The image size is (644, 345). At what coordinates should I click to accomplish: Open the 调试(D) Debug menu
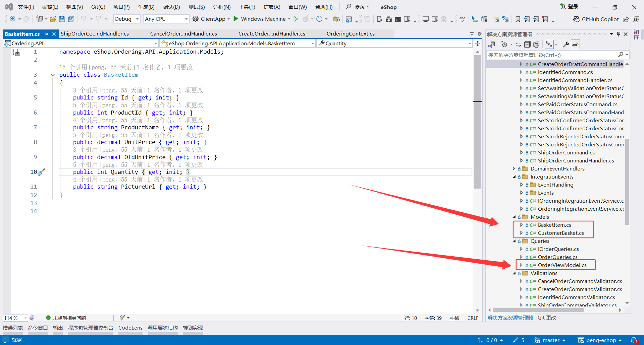click(171, 7)
